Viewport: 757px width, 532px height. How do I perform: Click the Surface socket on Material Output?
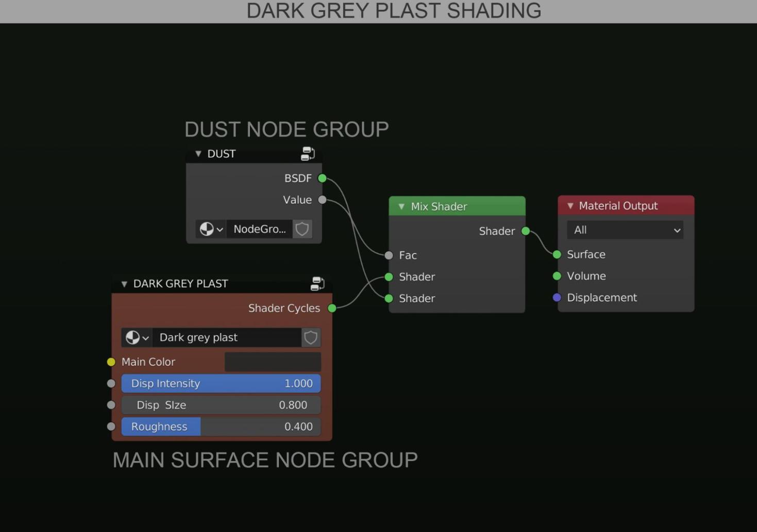click(557, 254)
